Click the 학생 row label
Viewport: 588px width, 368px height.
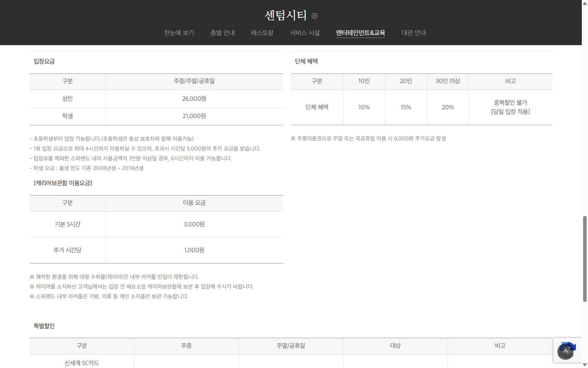click(68, 116)
